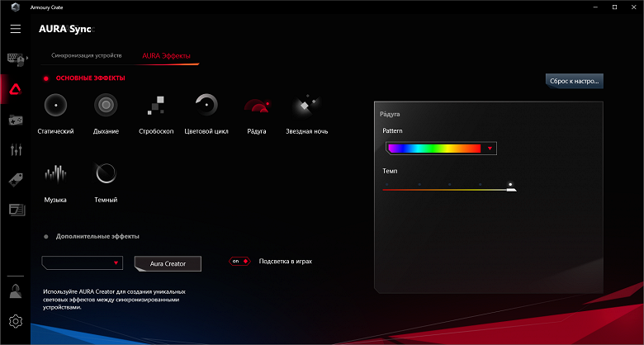Select the Стробоскоп strobe effect icon
This screenshot has width=644, height=345.
(x=156, y=105)
